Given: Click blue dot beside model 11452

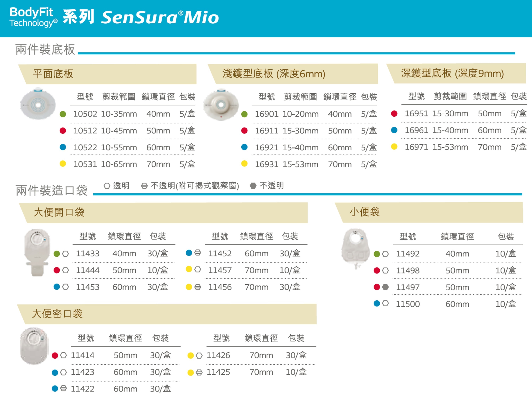Looking at the screenshot, I should [x=189, y=253].
